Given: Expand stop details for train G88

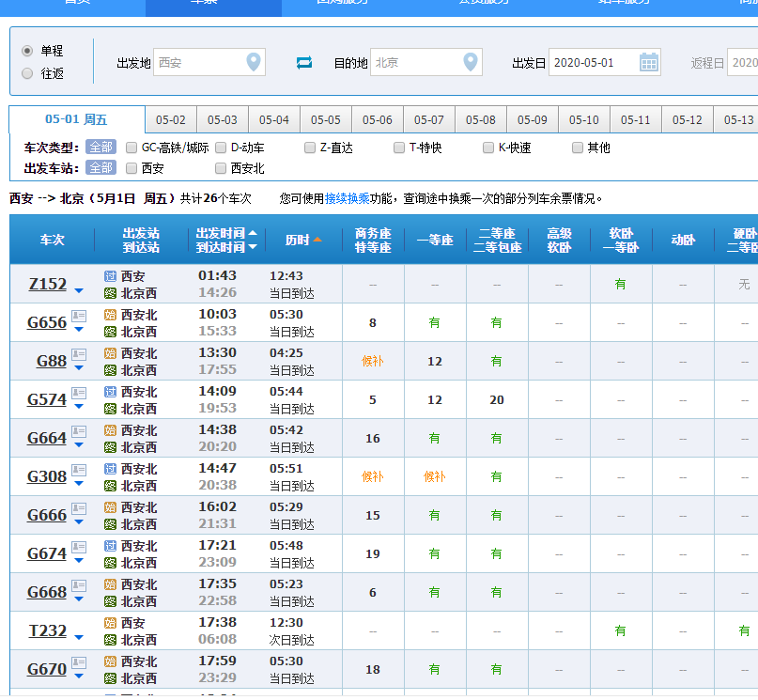Looking at the screenshot, I should tap(79, 368).
